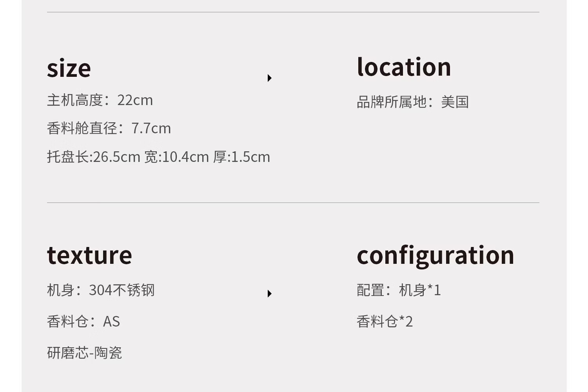Click the 美国 brand origin value
The height and width of the screenshot is (392, 588).
455,102
